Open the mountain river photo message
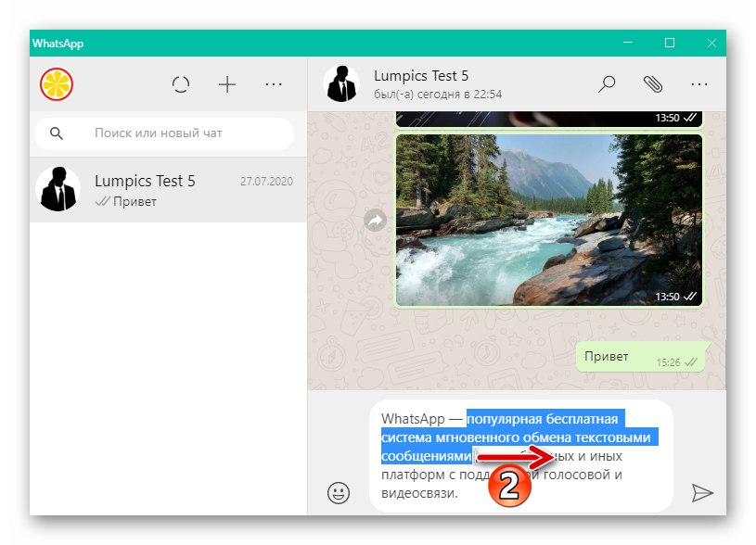Image resolution: width=756 pixels, height=545 pixels. (548, 220)
